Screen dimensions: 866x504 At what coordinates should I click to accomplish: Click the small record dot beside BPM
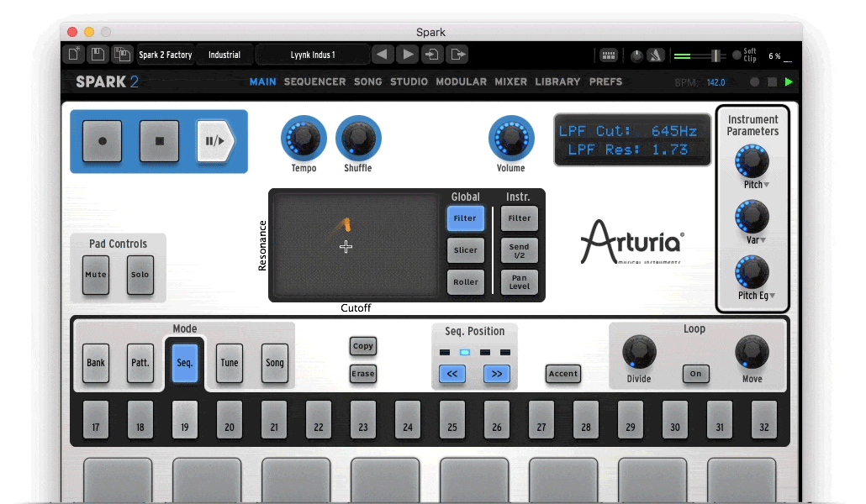pyautogui.click(x=754, y=82)
